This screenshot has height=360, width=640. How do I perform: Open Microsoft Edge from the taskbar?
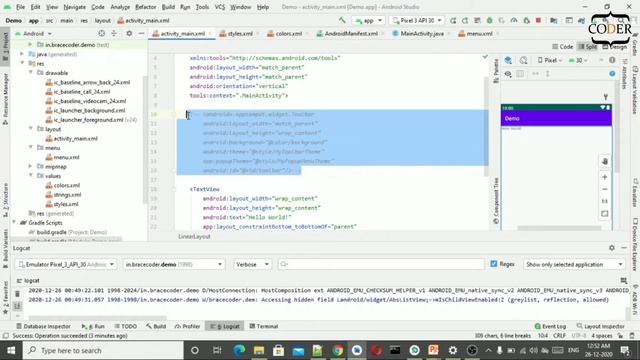click(239, 350)
